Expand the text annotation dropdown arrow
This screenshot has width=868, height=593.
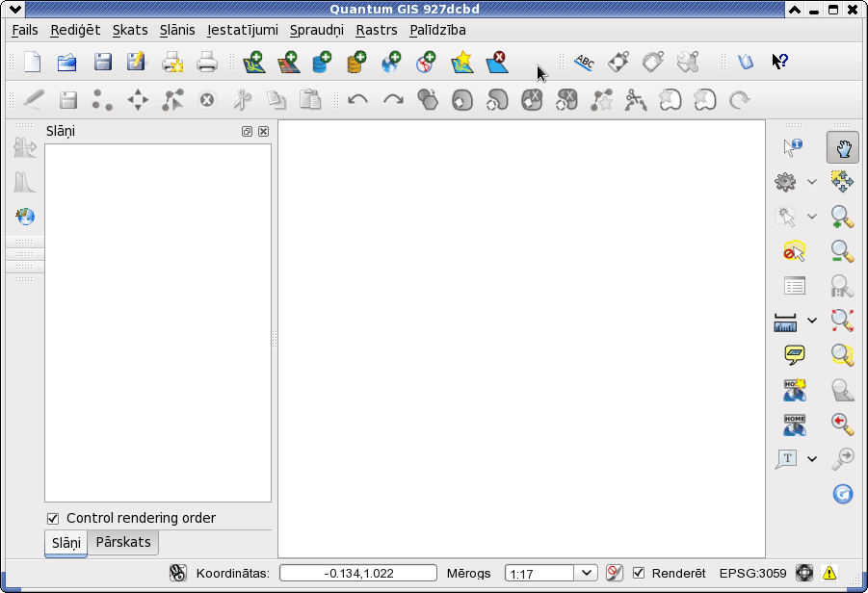point(811,458)
